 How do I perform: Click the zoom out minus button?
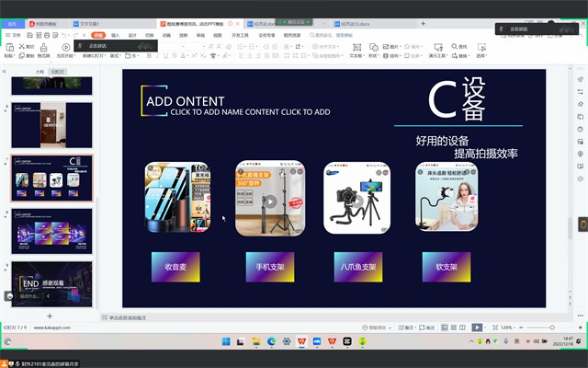(521, 328)
